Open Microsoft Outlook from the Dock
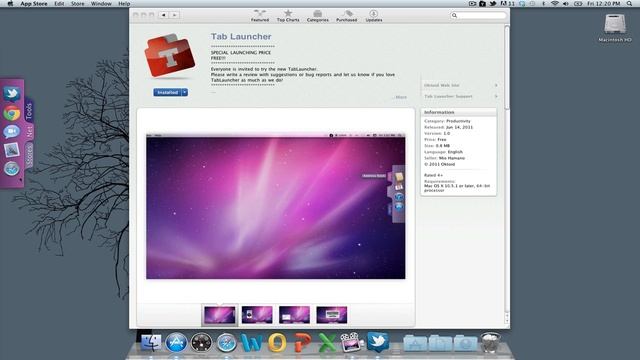 [x=277, y=342]
